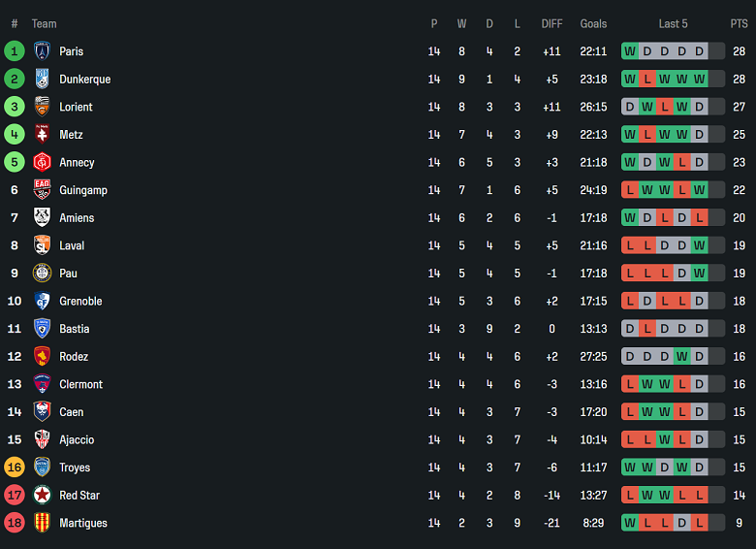
Task: Click the Goals column header
Action: click(593, 24)
